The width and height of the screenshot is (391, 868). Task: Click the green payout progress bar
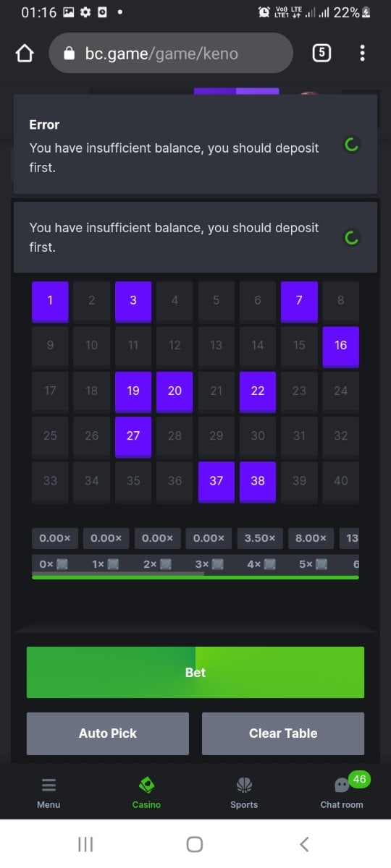[195, 577]
